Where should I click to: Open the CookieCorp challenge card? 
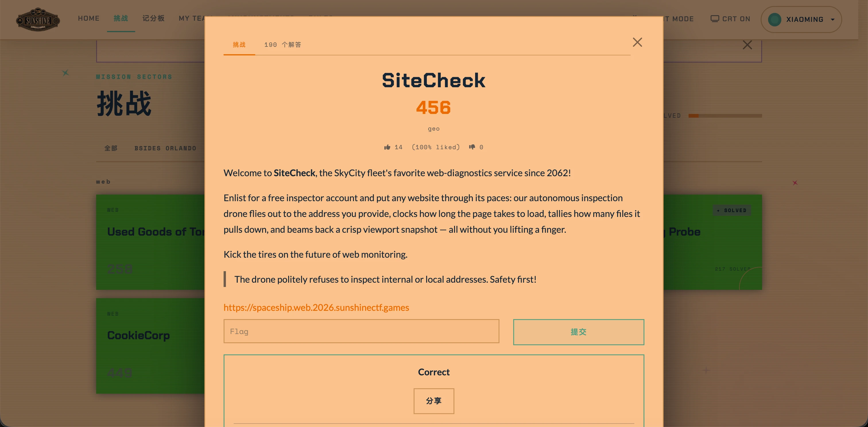[150, 346]
